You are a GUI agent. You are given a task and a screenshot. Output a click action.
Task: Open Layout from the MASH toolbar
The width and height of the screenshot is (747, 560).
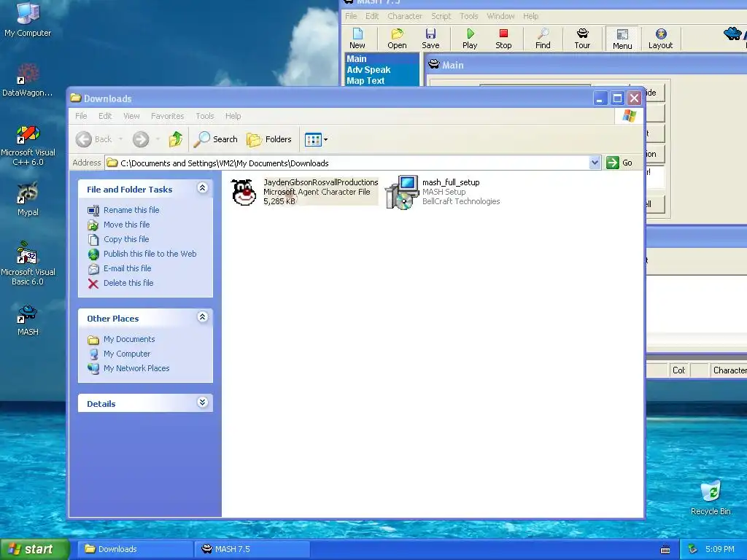pos(660,39)
